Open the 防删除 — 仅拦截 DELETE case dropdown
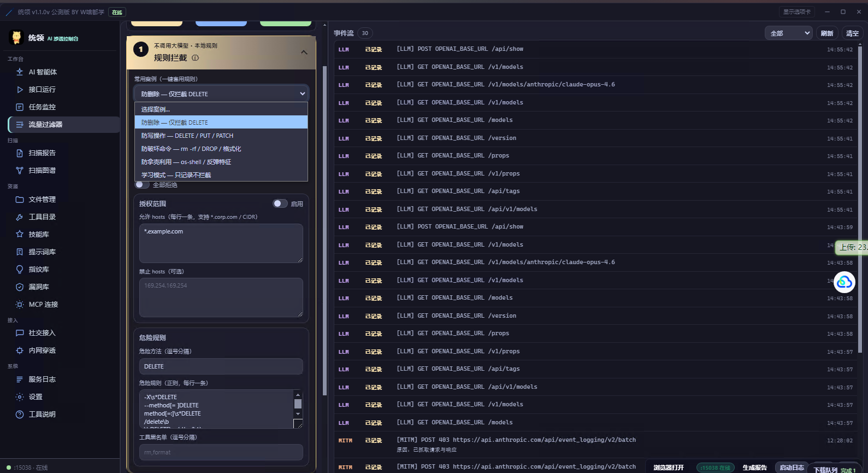 point(221,94)
